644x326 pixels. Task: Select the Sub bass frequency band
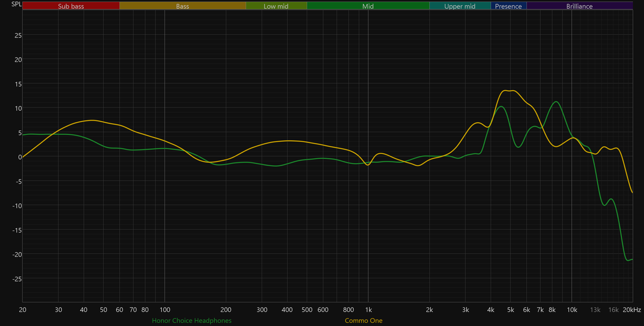tap(71, 6)
